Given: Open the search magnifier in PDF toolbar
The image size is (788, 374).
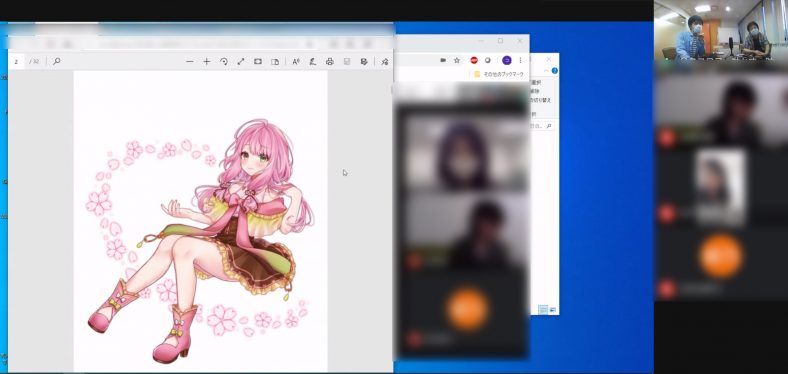Looking at the screenshot, I should (56, 61).
